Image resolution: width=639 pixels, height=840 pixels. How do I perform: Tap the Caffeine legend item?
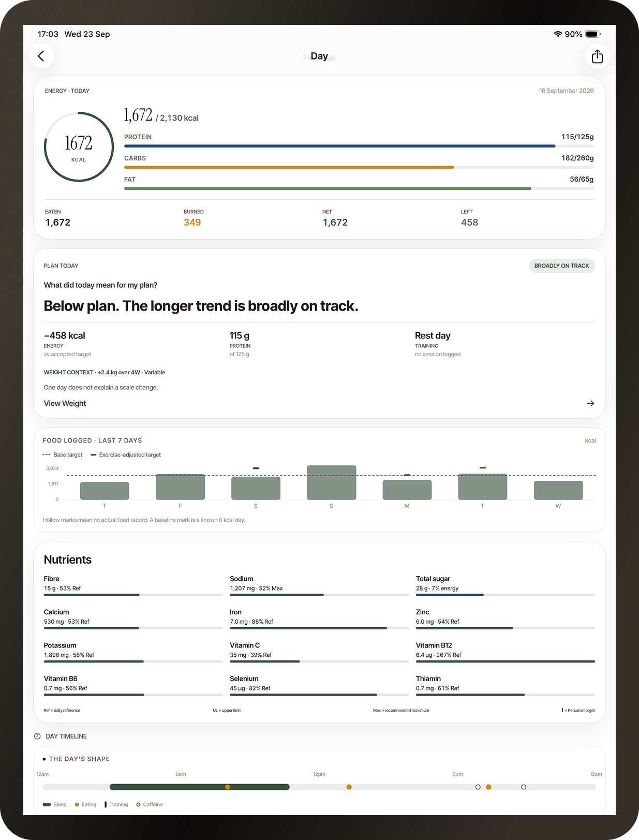pos(150,804)
